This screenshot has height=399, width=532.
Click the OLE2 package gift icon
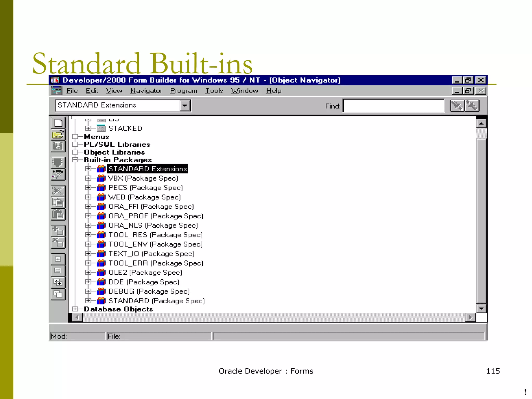tap(101, 272)
